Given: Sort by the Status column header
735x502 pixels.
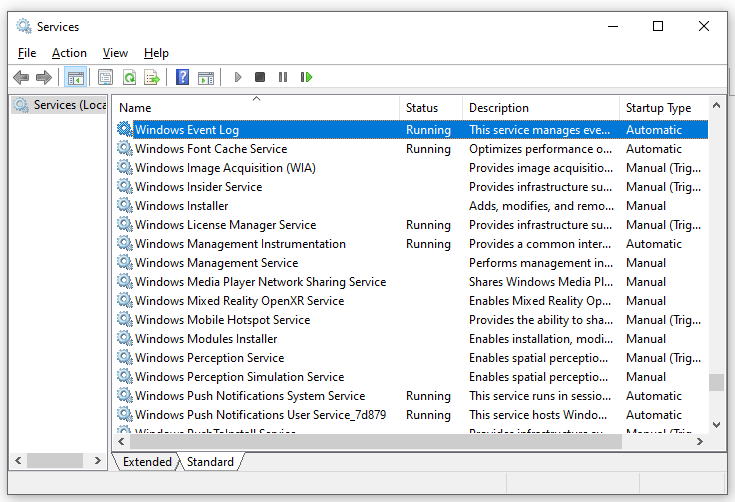Looking at the screenshot, I should coord(431,108).
